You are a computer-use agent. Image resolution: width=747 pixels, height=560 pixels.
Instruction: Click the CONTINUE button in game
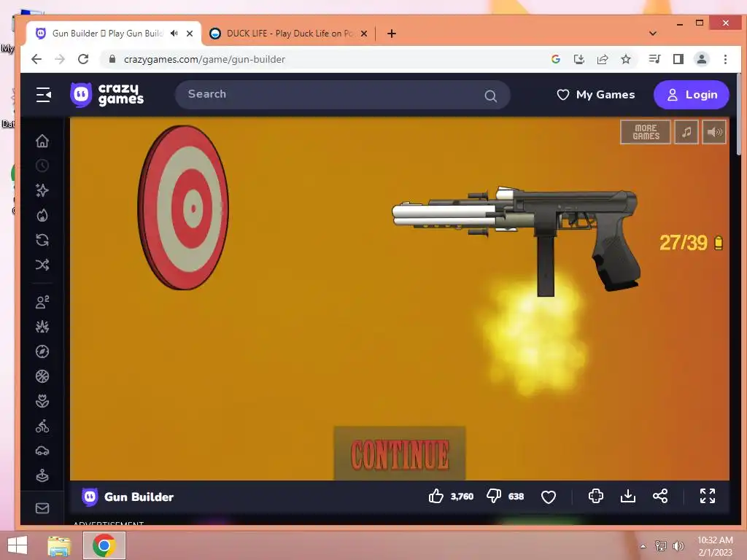point(399,454)
